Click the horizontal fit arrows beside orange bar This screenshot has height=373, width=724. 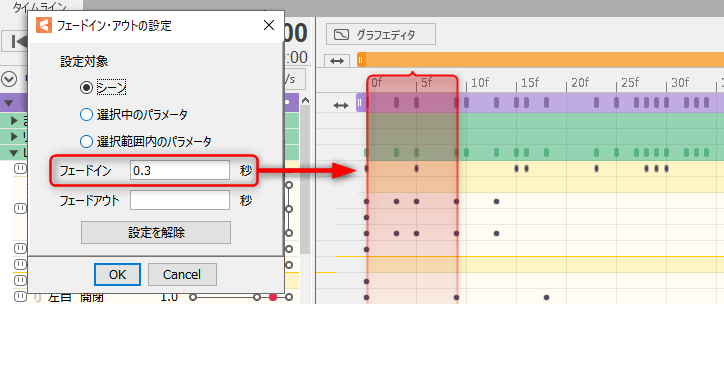(337, 60)
